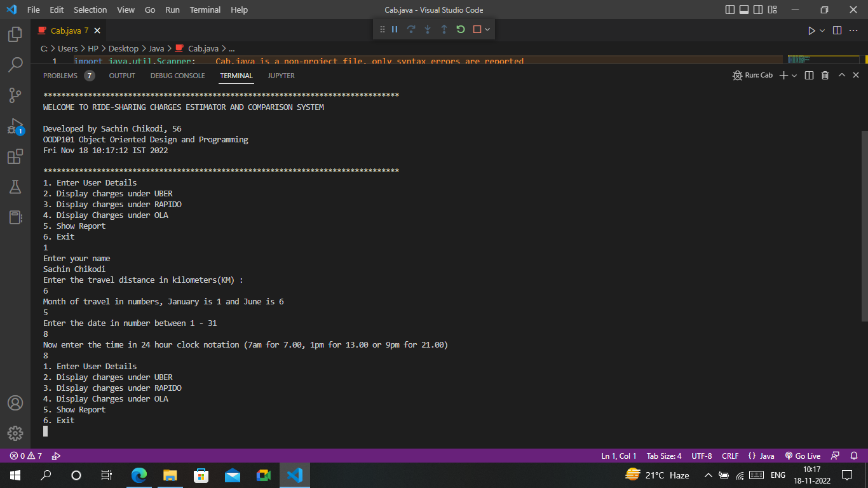
Task: Click the Step Over debug button
Action: (x=411, y=29)
